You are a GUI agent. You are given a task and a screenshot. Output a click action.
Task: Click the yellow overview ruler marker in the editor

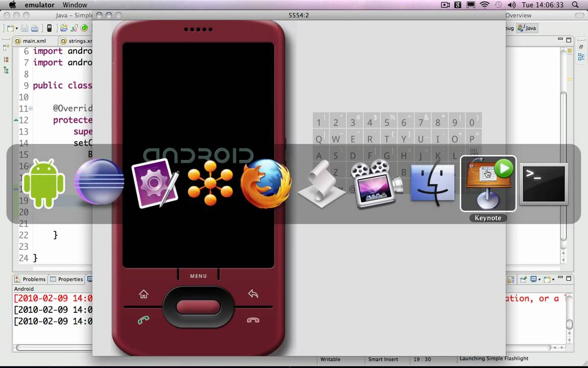coord(570,79)
